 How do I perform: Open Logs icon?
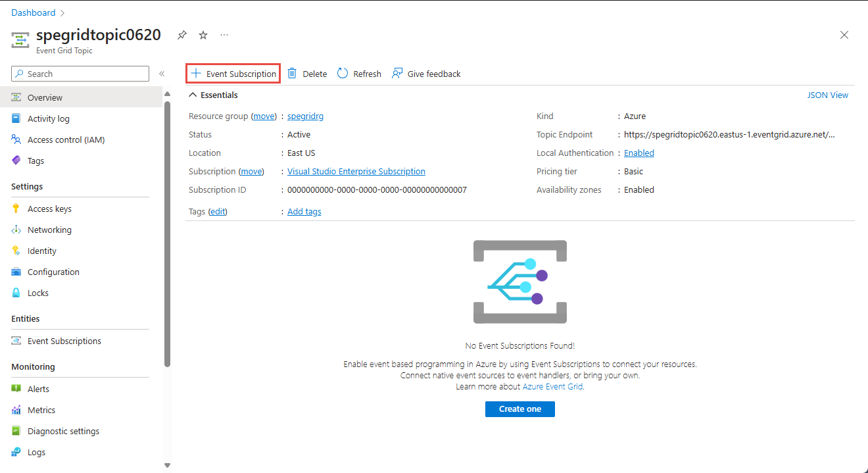[x=16, y=452]
